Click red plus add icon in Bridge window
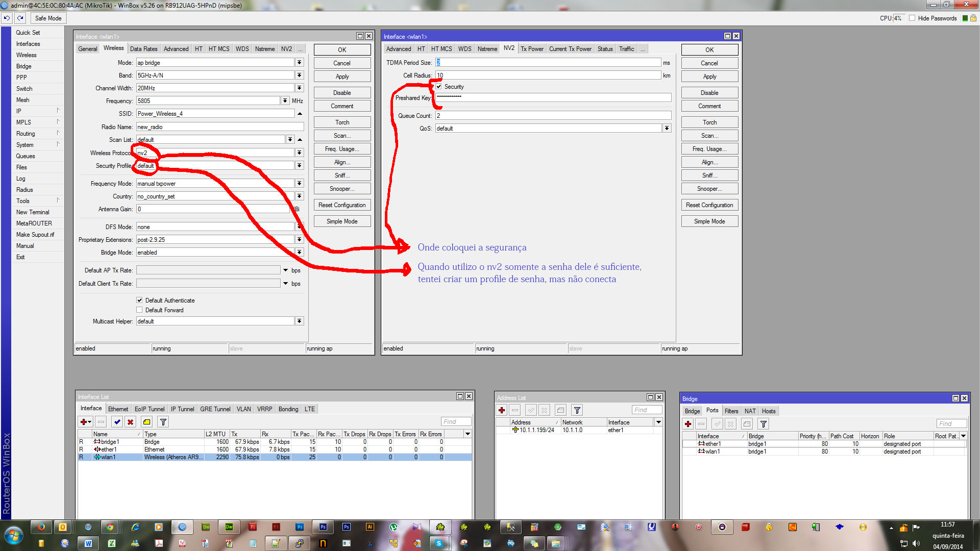Image resolution: width=980 pixels, height=551 pixels. click(x=688, y=424)
